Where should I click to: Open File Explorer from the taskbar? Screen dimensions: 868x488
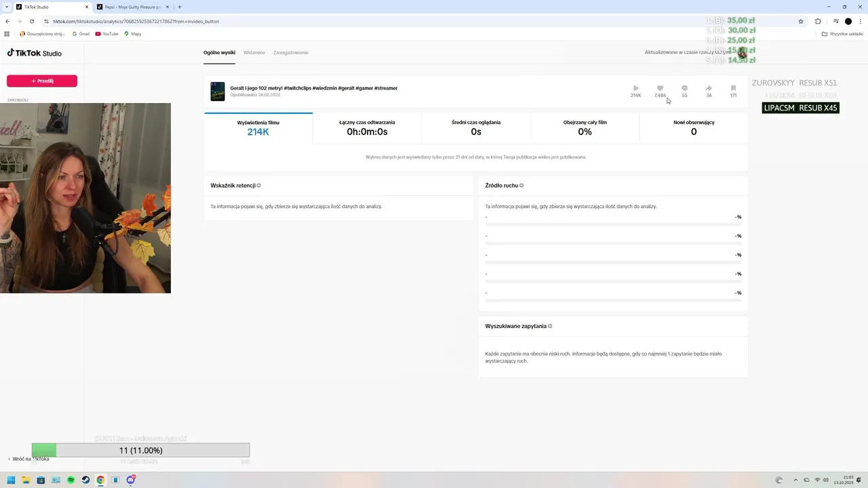26,480
